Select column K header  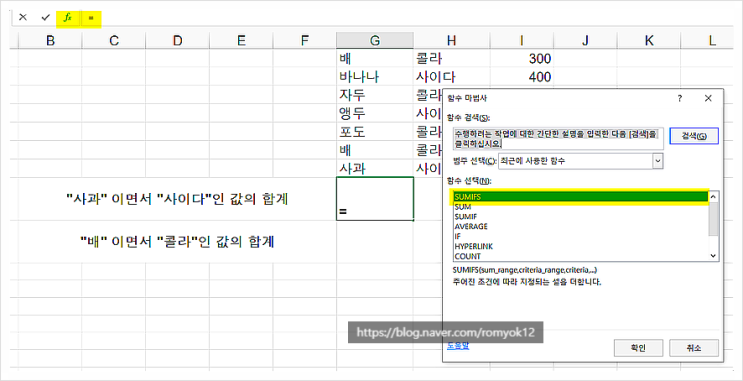(x=649, y=41)
